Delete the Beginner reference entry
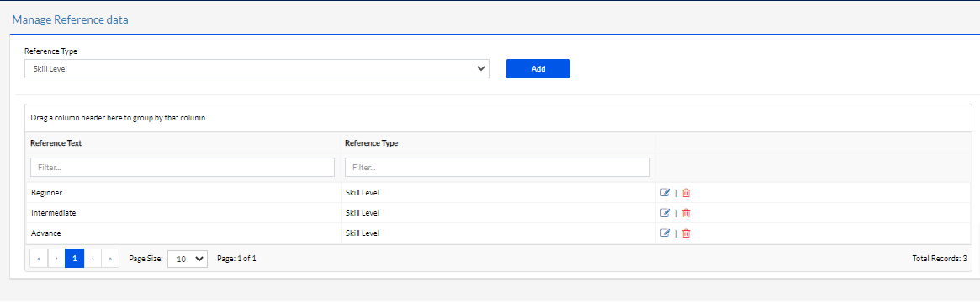Viewport: 980px width, 305px height. tap(686, 193)
